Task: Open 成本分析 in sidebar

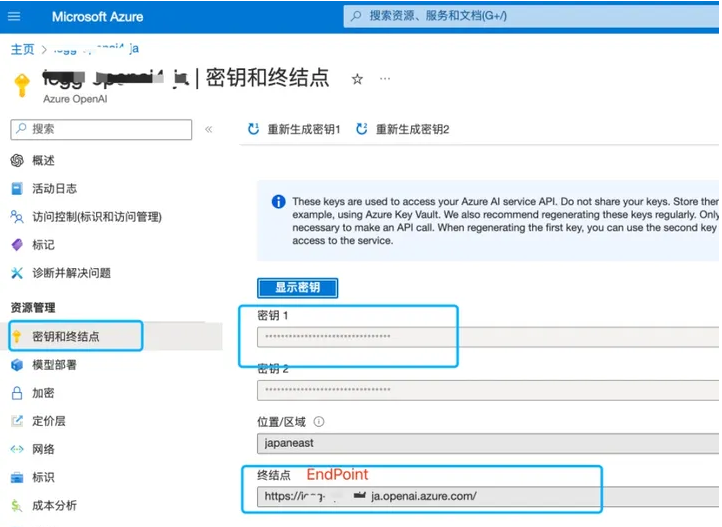Action: coord(54,506)
